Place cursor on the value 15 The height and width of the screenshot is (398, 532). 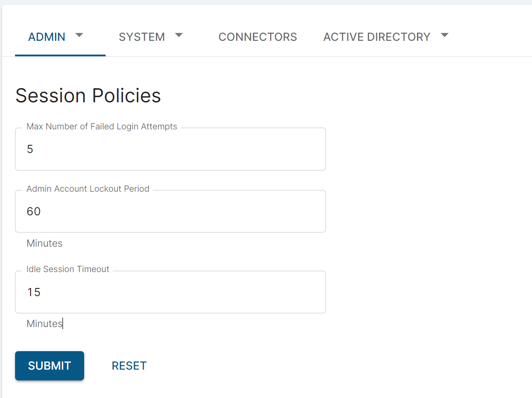(x=33, y=292)
